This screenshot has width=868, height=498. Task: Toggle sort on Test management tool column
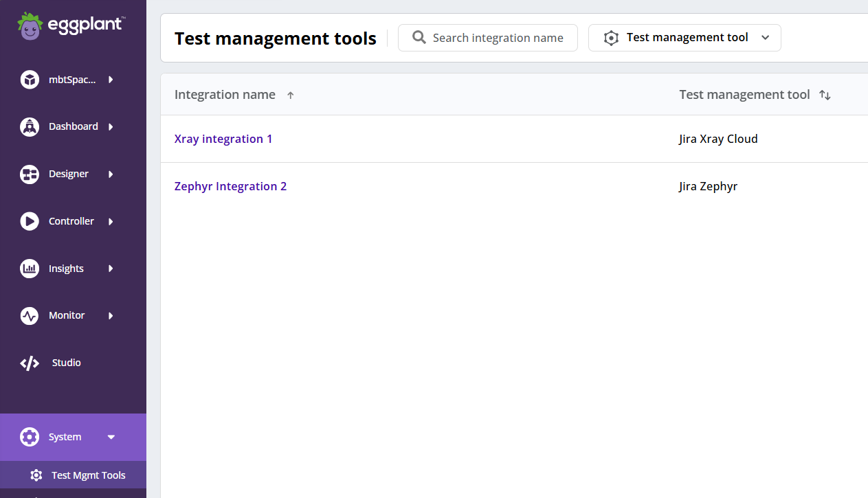pos(825,95)
